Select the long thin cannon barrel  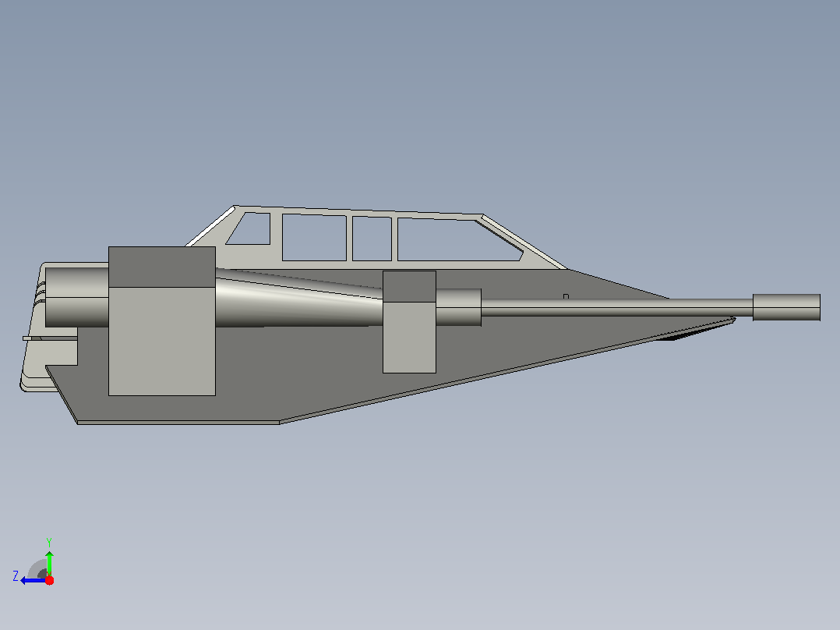point(616,308)
